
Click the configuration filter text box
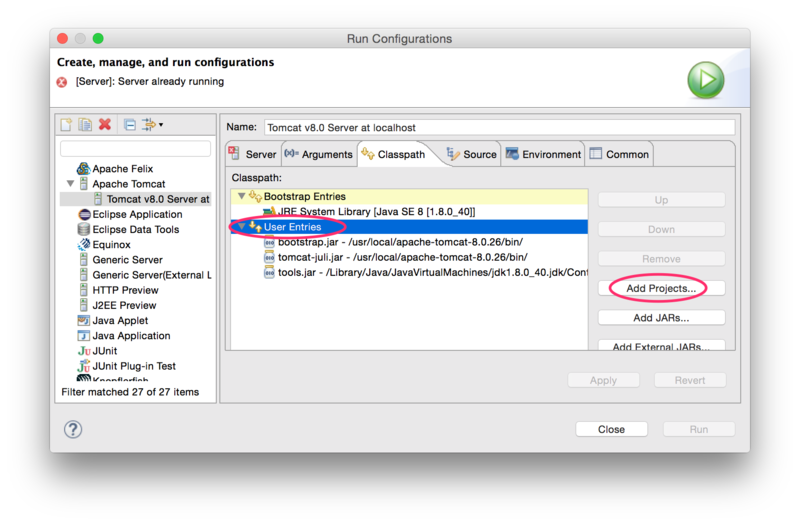click(x=135, y=148)
